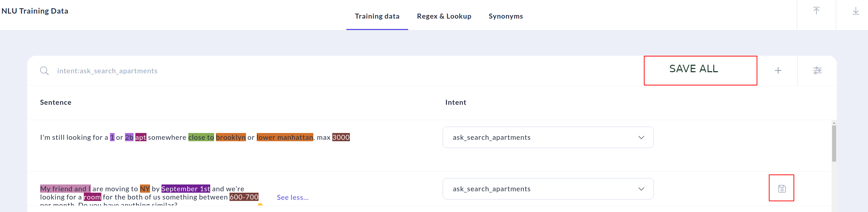Click the 'See less...' link

(x=293, y=197)
